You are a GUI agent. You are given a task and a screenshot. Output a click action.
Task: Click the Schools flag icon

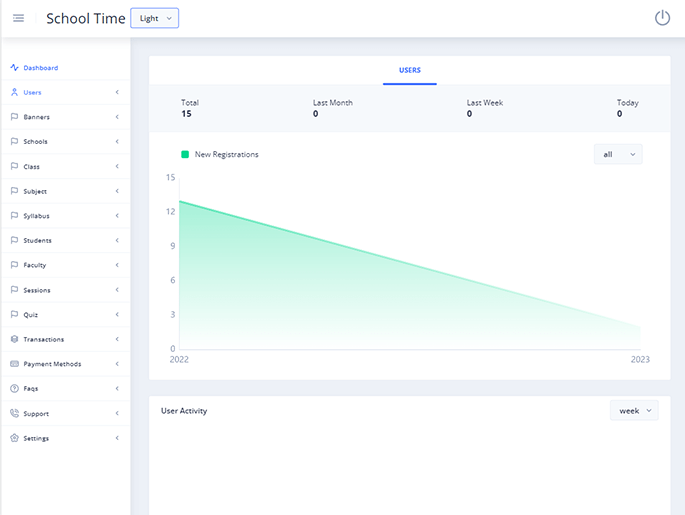pyautogui.click(x=14, y=141)
